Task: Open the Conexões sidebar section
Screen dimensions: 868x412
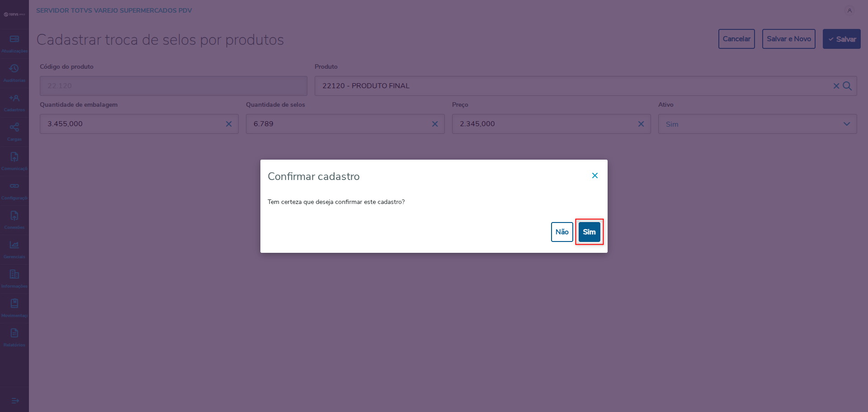Action: (x=14, y=220)
